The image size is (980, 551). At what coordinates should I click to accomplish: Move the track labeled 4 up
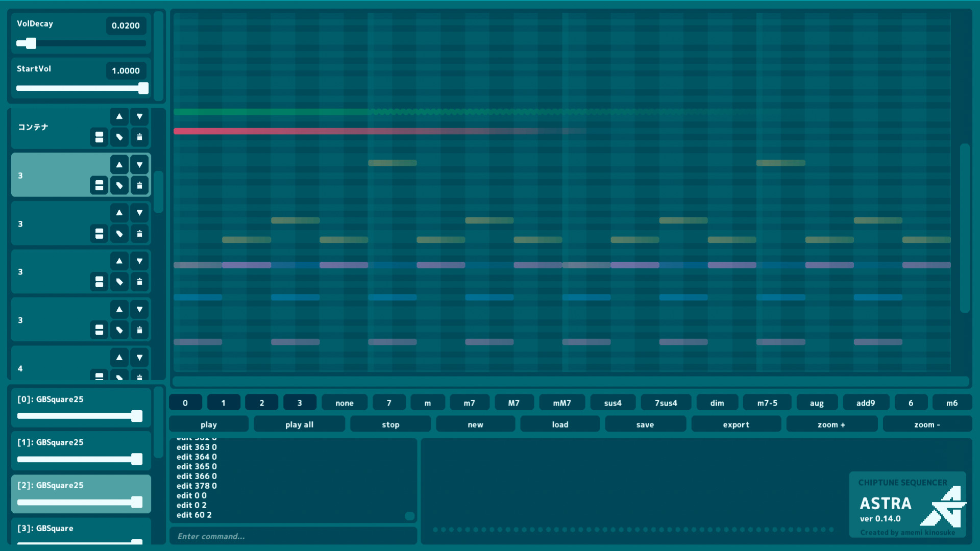pyautogui.click(x=119, y=357)
